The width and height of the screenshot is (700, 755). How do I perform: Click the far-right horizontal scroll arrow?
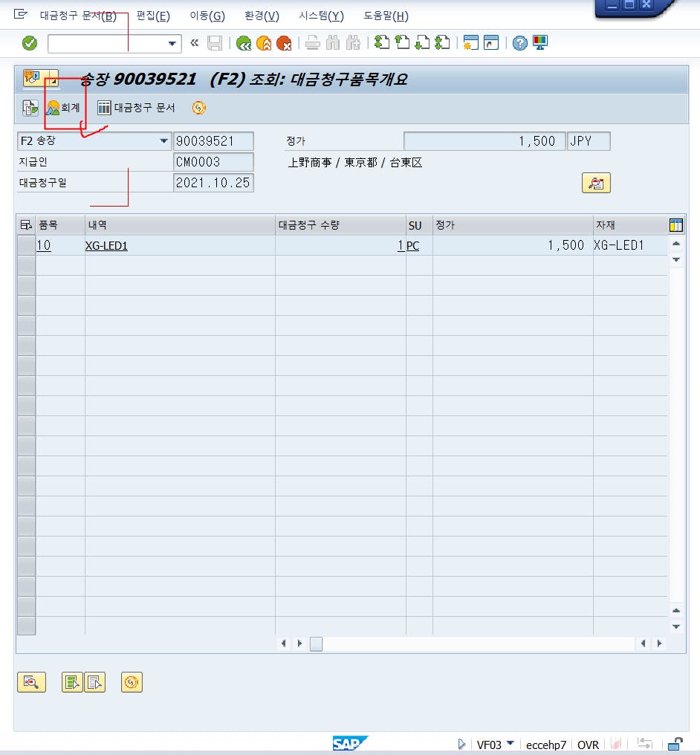660,644
